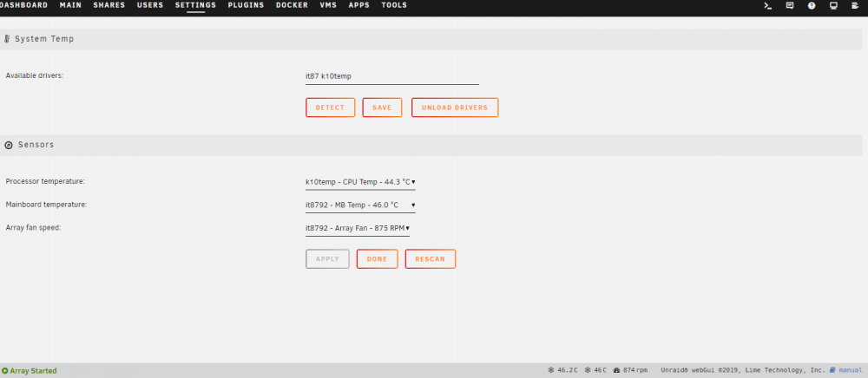Click the Sensors section header

[36, 145]
